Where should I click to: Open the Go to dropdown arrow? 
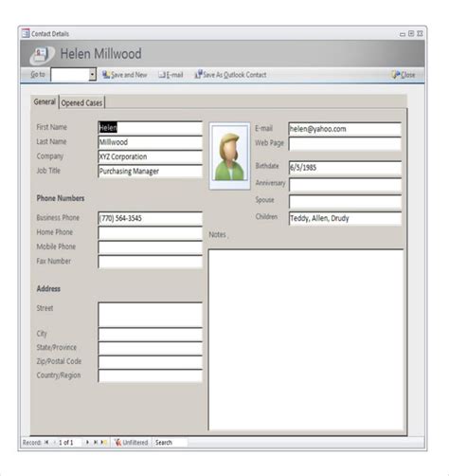point(92,75)
